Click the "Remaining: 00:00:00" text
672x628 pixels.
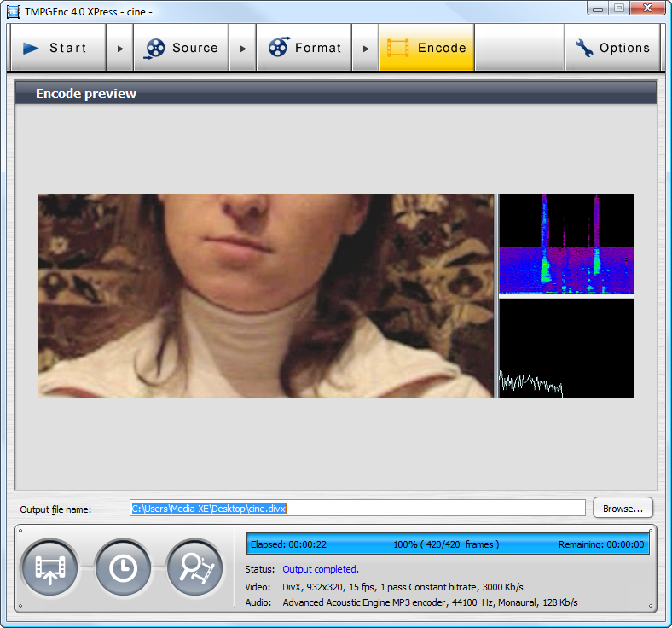tap(601, 544)
